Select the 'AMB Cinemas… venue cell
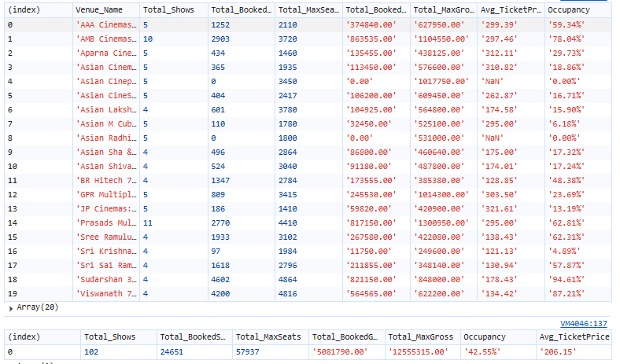Viewport: 620px width, 364px height. click(106, 39)
